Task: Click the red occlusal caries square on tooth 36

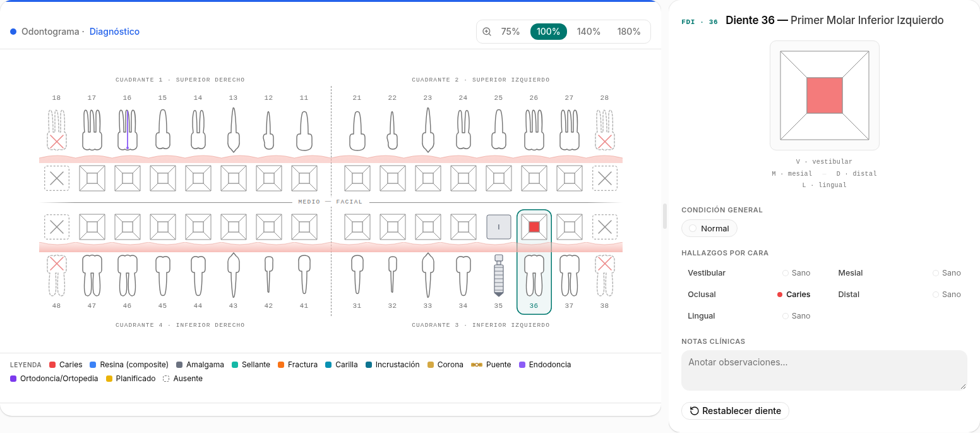Action: coord(534,227)
